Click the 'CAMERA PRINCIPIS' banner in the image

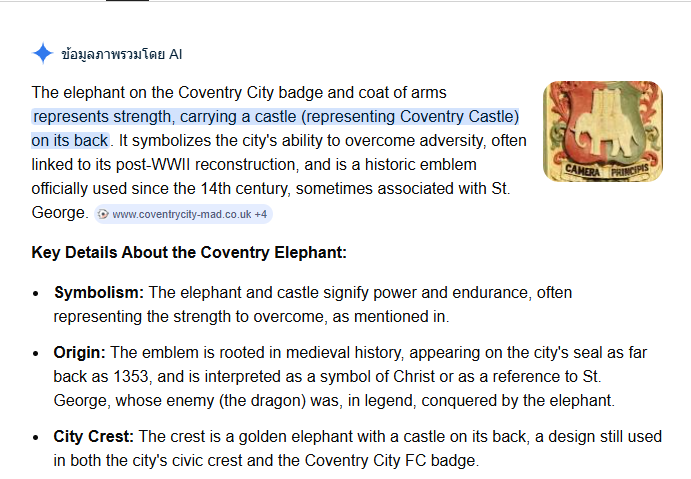pos(603,170)
